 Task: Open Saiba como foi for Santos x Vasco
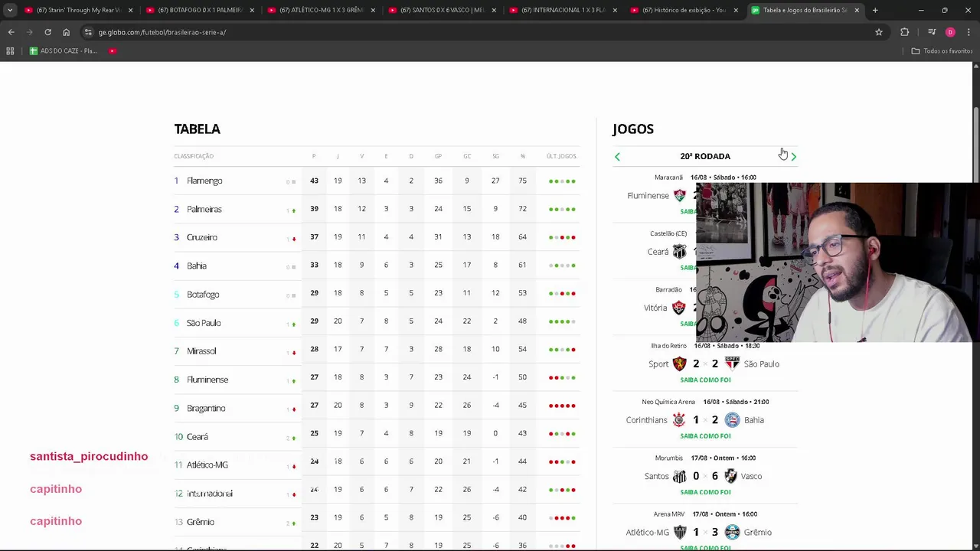[x=705, y=492]
